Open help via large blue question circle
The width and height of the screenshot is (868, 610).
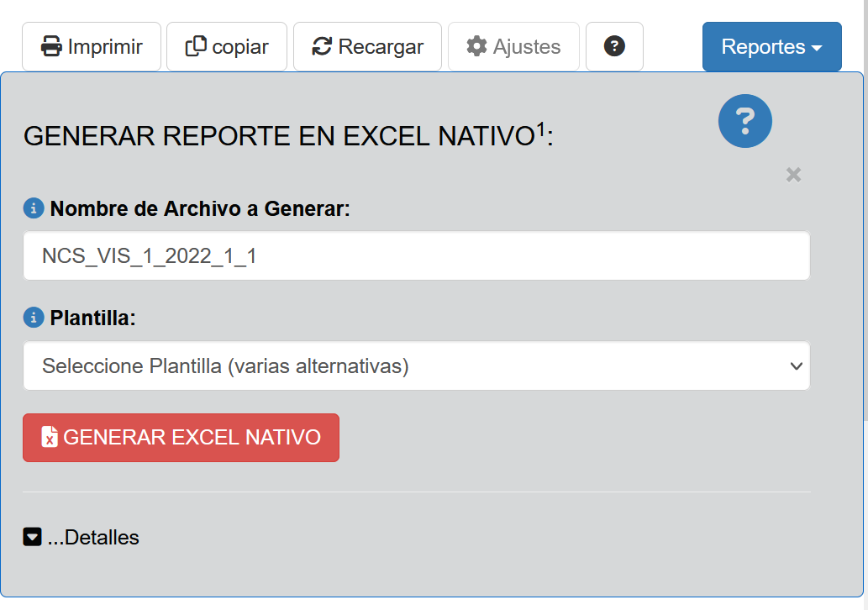pyautogui.click(x=744, y=122)
